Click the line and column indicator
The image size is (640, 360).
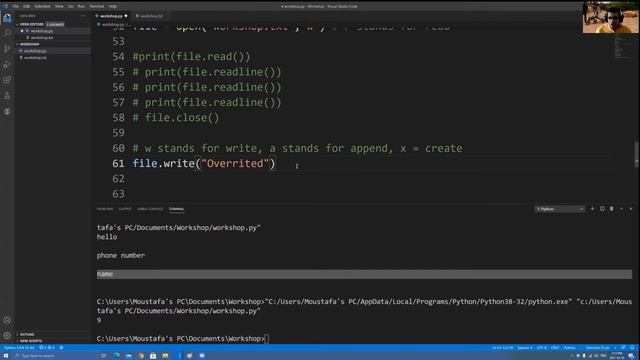502,348
